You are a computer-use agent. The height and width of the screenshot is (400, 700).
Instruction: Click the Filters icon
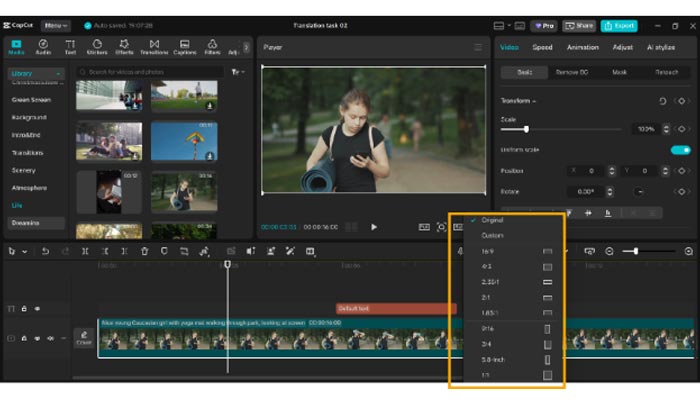(212, 46)
